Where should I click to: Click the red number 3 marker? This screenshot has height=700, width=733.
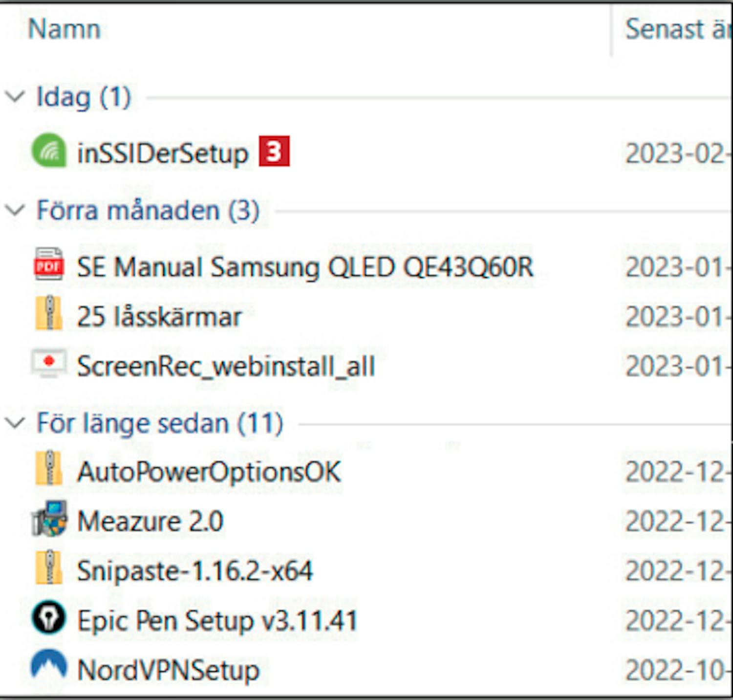(x=274, y=152)
